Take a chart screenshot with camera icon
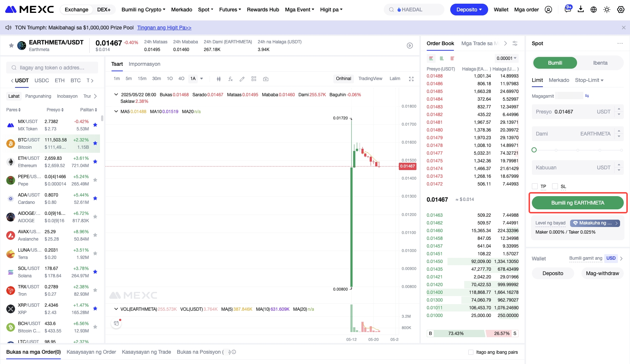630x364 pixels. click(266, 79)
